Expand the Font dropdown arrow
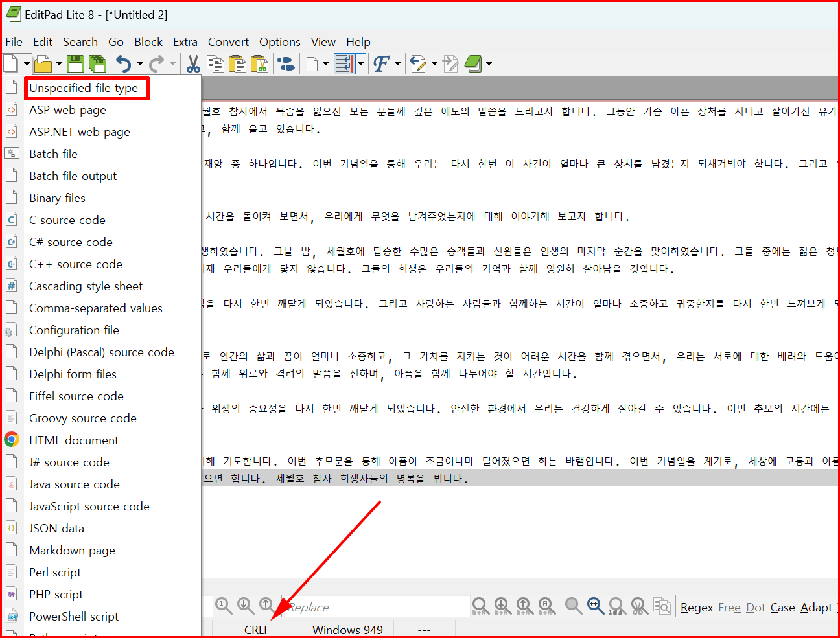Image resolution: width=840 pixels, height=638 pixels. click(397, 63)
